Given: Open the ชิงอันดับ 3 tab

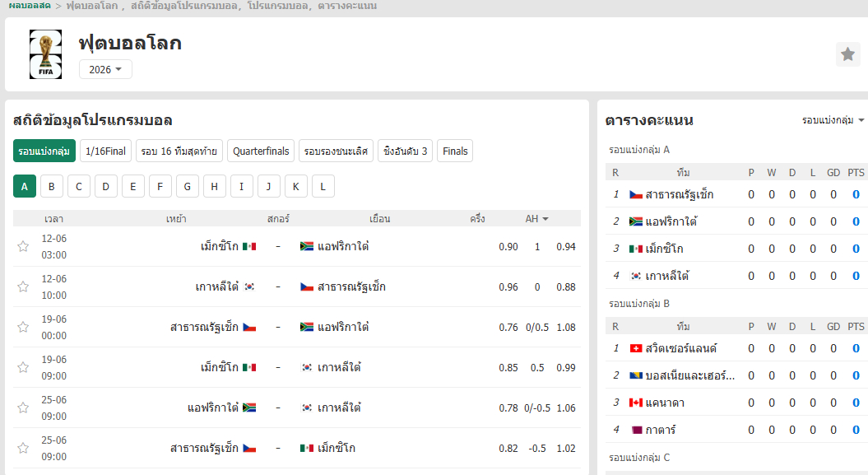Looking at the screenshot, I should 406,151.
